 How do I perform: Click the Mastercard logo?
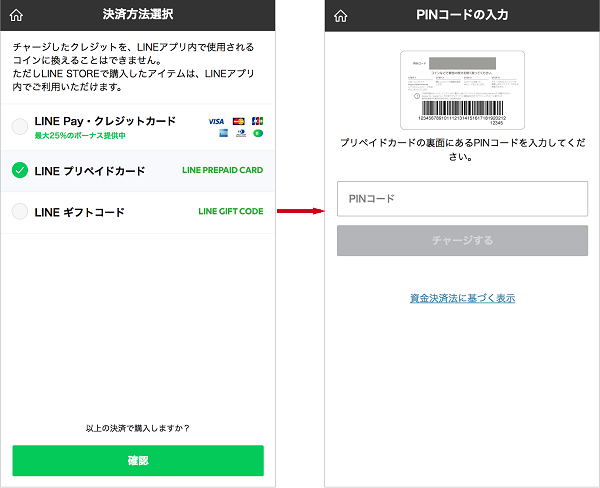click(x=239, y=121)
